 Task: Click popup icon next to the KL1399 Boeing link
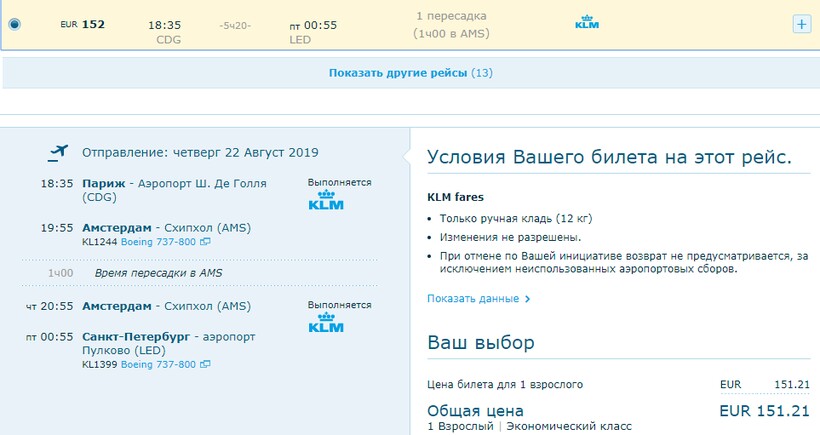(205, 365)
